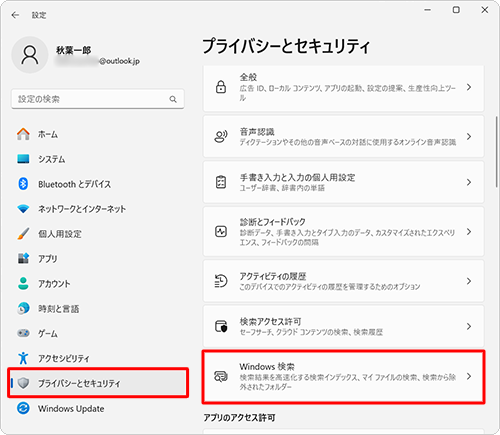Maximize the 設定 window
Image resolution: width=500 pixels, height=435 pixels.
pos(456,10)
